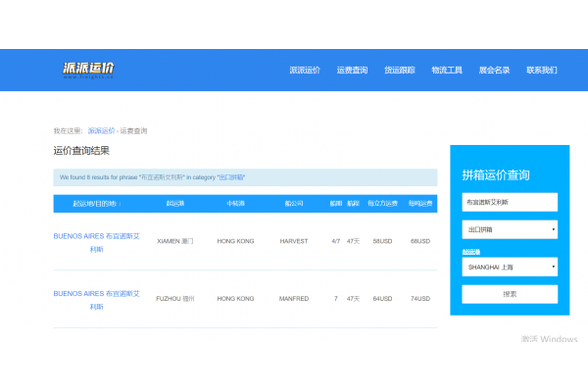588x392 pixels.
Task: Select 物流工具 in the top navigation
Action: (447, 71)
